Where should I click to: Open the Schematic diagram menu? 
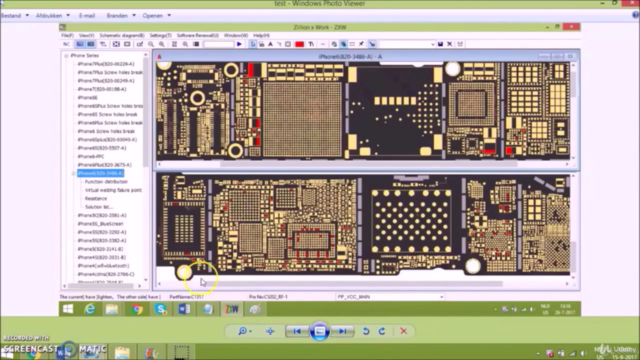[x=122, y=36]
